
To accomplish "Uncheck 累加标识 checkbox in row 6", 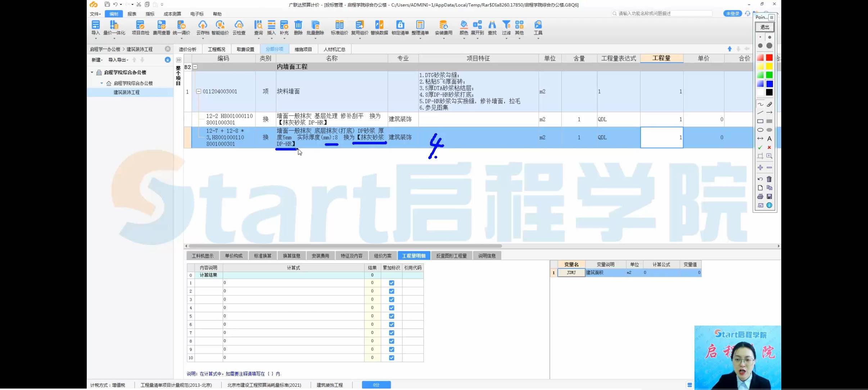I will click(392, 324).
